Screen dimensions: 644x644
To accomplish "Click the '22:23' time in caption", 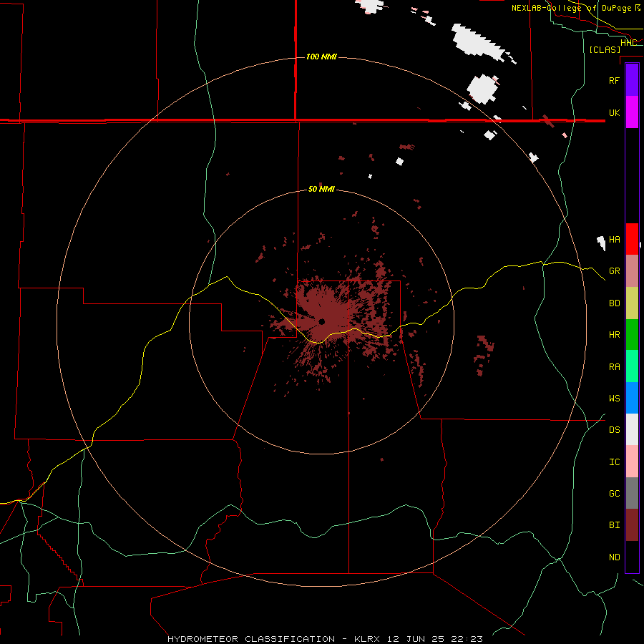I will coord(468,639).
